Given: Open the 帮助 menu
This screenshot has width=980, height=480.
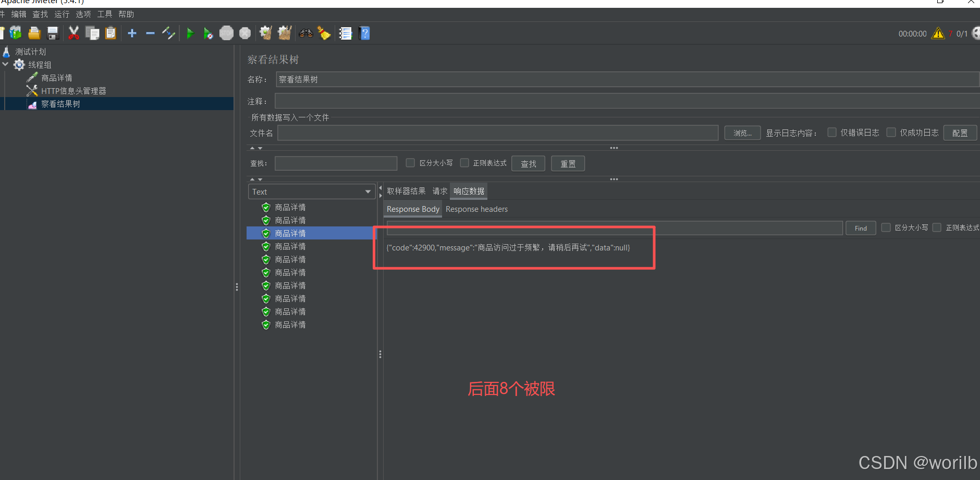Looking at the screenshot, I should pos(126,14).
